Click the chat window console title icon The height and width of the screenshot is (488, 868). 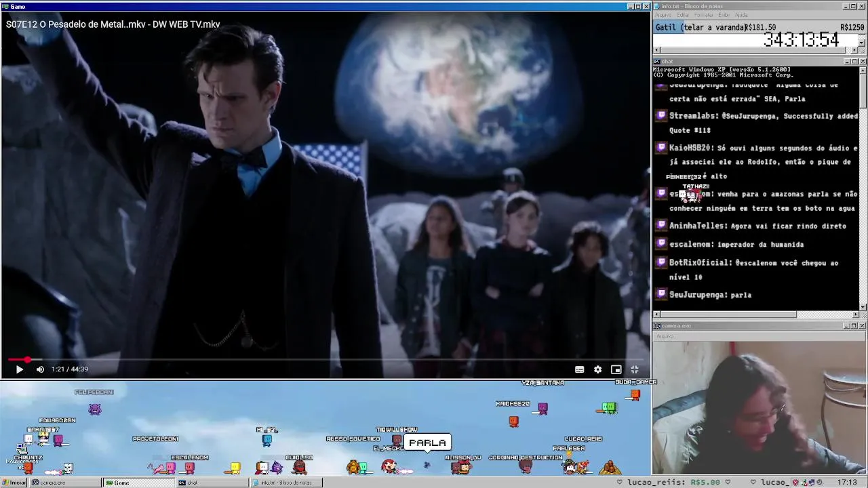pyautogui.click(x=657, y=62)
